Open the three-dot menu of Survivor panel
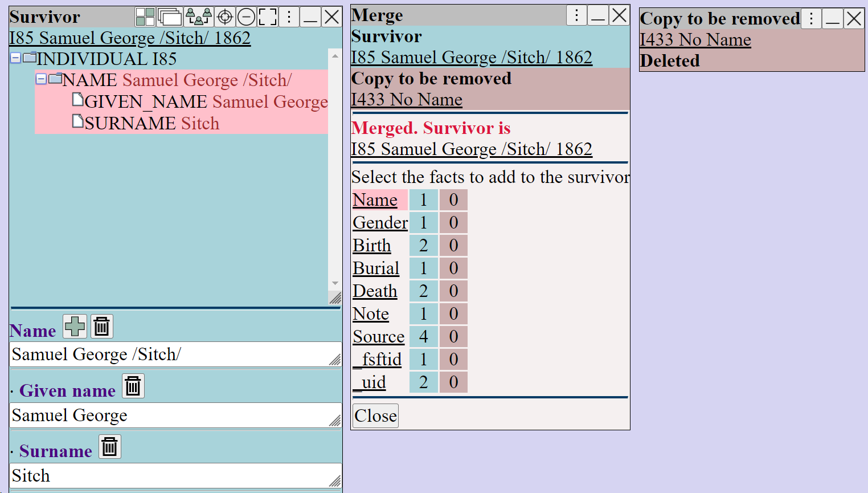 click(x=289, y=17)
